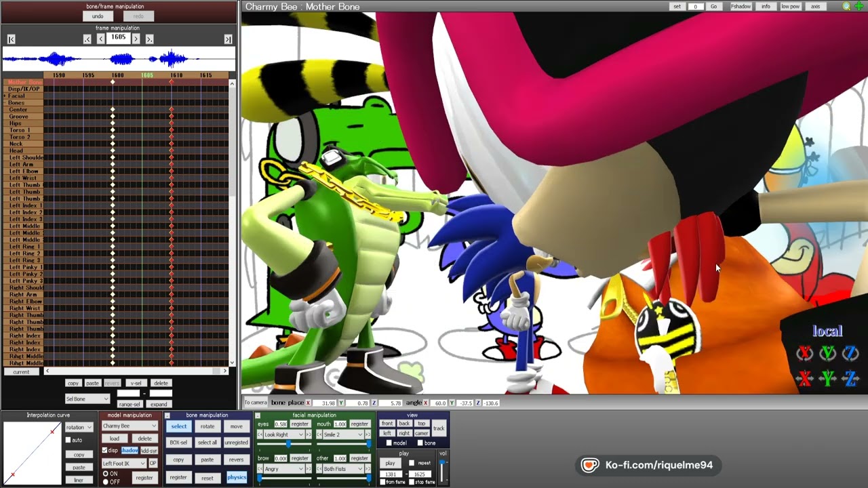
Task: Collapse the bone manipulation panel minus icon
Action: click(167, 415)
